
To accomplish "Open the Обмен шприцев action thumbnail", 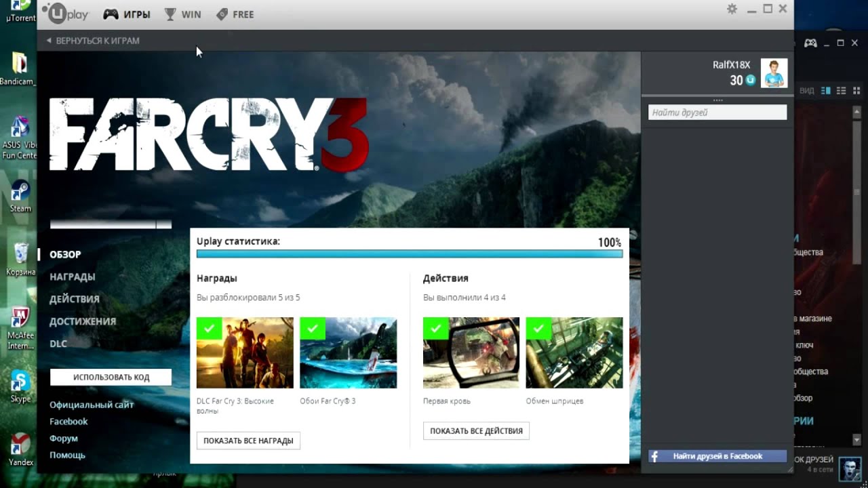I will 574,352.
